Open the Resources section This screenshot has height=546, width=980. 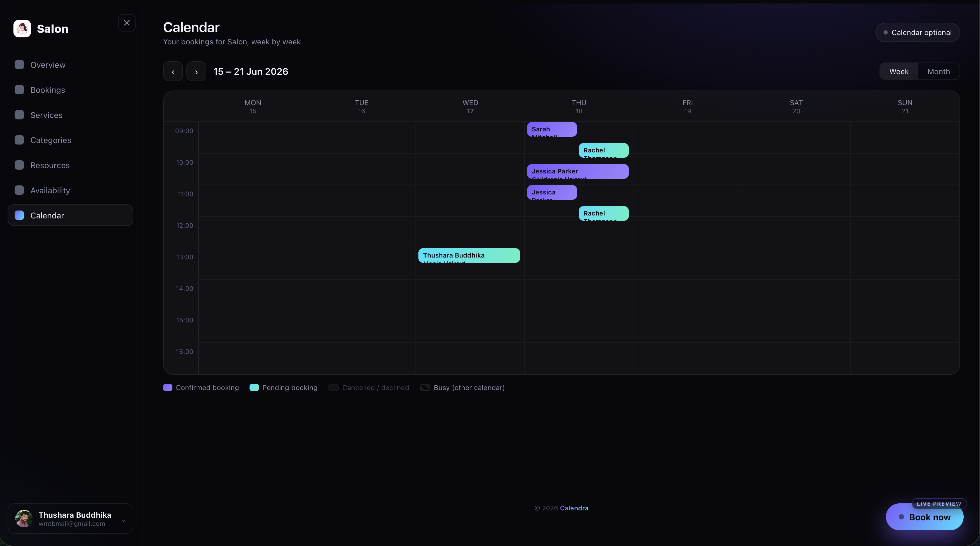pos(70,165)
